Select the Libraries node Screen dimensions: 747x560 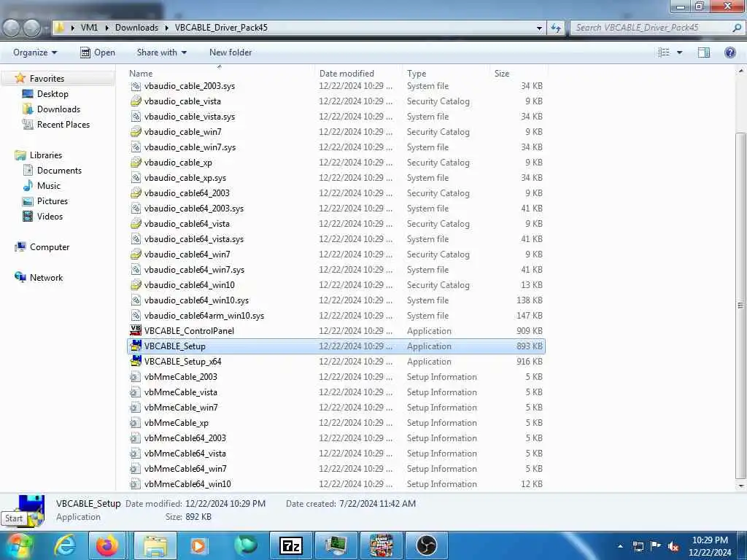click(46, 155)
